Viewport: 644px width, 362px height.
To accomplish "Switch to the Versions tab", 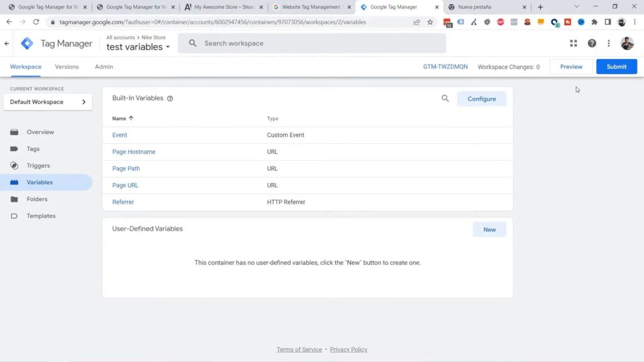I will pos(67,67).
